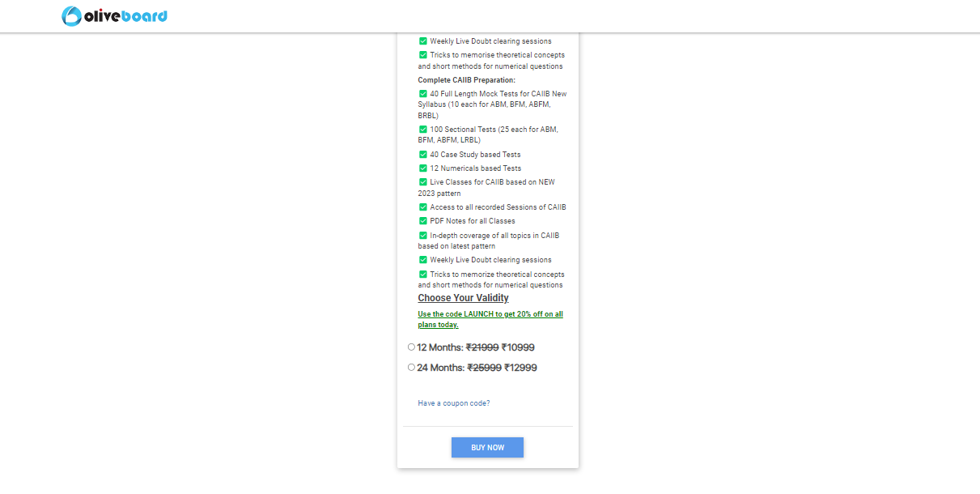This screenshot has height=494, width=980.
Task: Click the check icon for 'Live Classes for CAIIB'
Action: 423,182
